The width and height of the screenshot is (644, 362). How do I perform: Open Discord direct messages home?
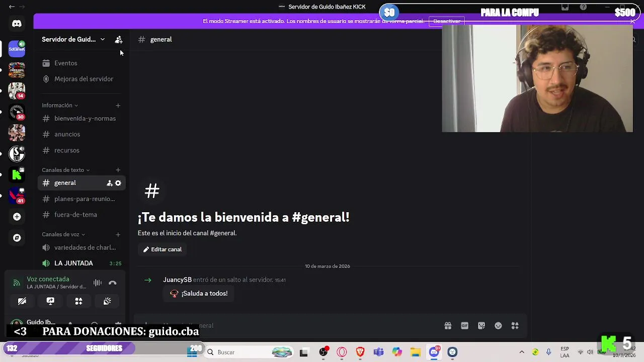click(x=17, y=24)
